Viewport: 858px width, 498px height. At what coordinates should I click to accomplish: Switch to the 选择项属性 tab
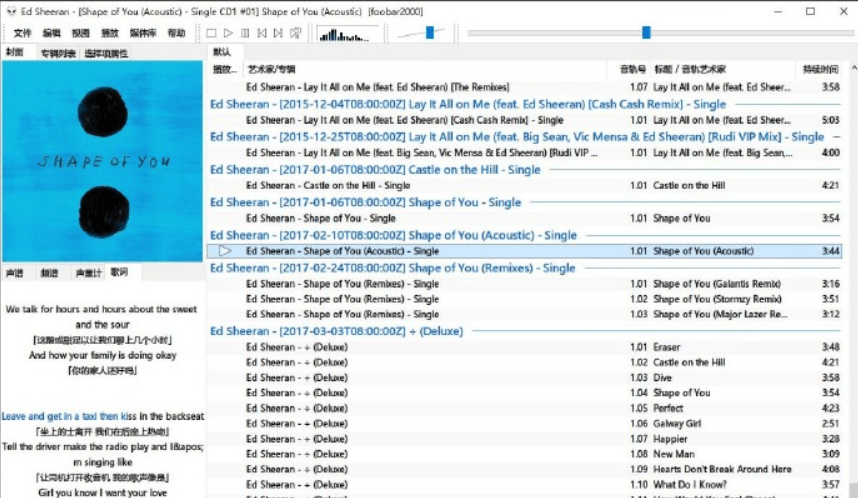click(106, 53)
